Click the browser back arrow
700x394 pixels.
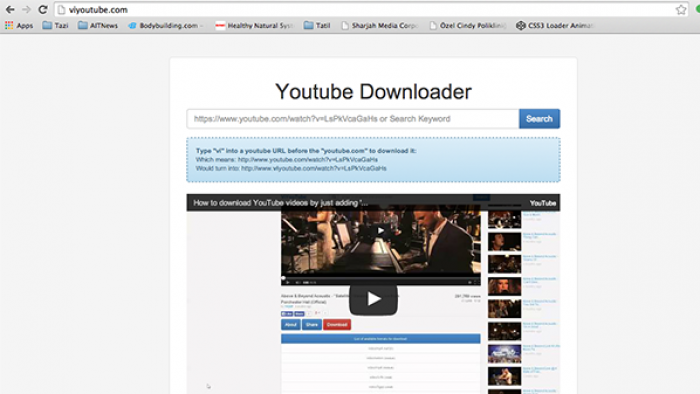click(x=10, y=9)
